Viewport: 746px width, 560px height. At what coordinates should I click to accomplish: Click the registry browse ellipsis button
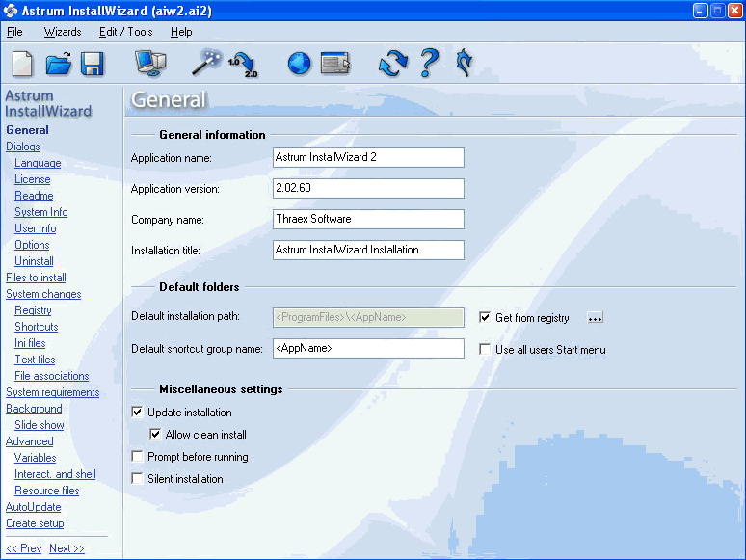(x=595, y=318)
